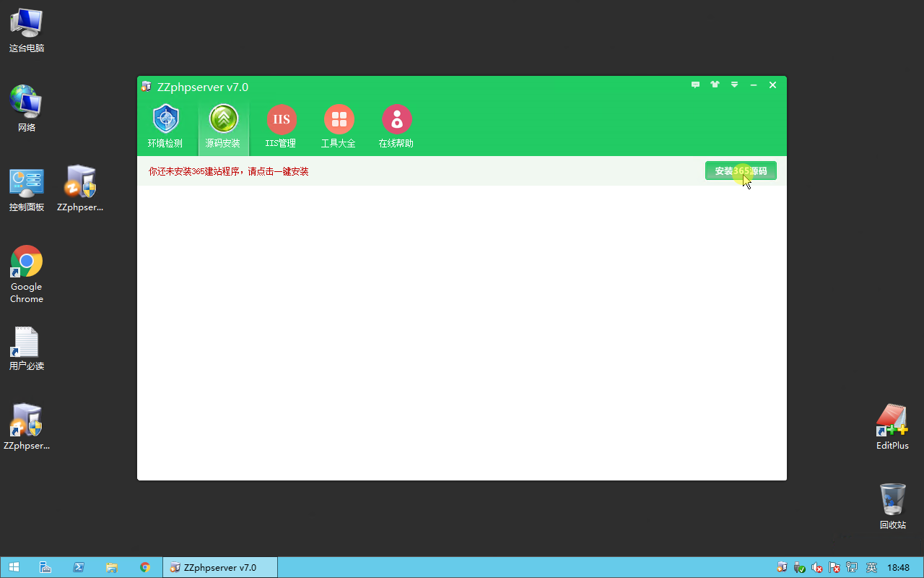Open Server Manager from the taskbar
Viewport: 924px width, 578px height.
point(45,567)
